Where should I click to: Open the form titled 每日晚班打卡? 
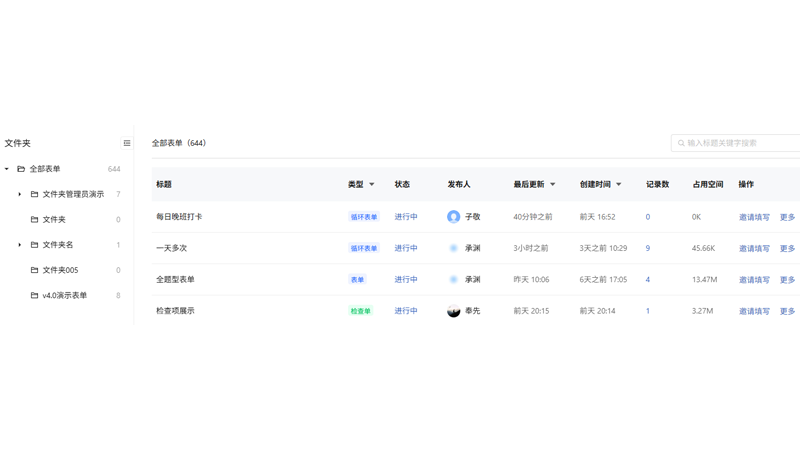click(x=179, y=217)
